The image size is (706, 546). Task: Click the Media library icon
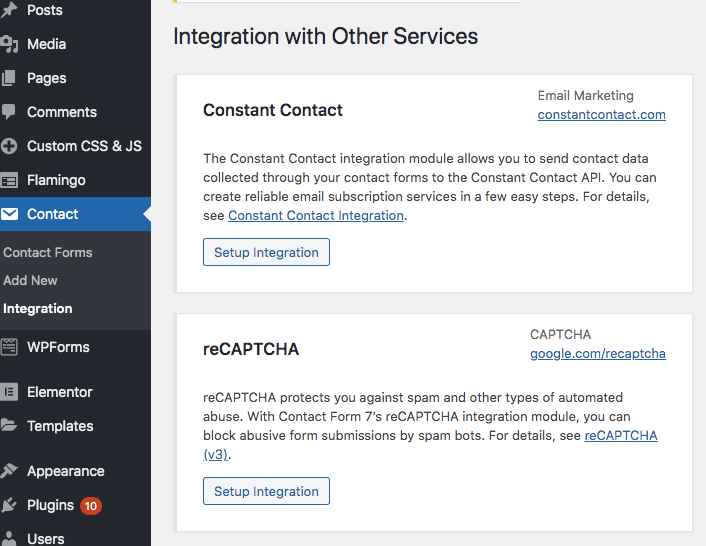click(x=9, y=44)
